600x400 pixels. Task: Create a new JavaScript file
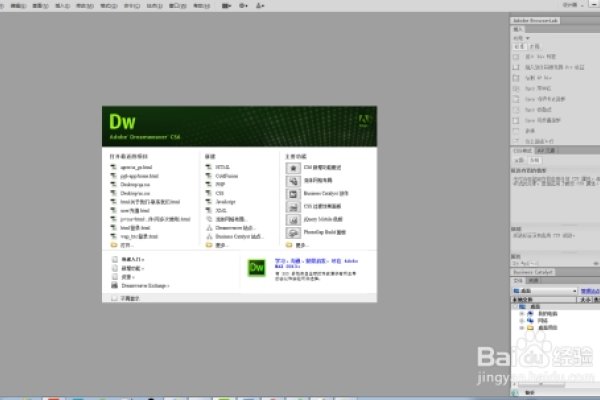click(x=225, y=202)
